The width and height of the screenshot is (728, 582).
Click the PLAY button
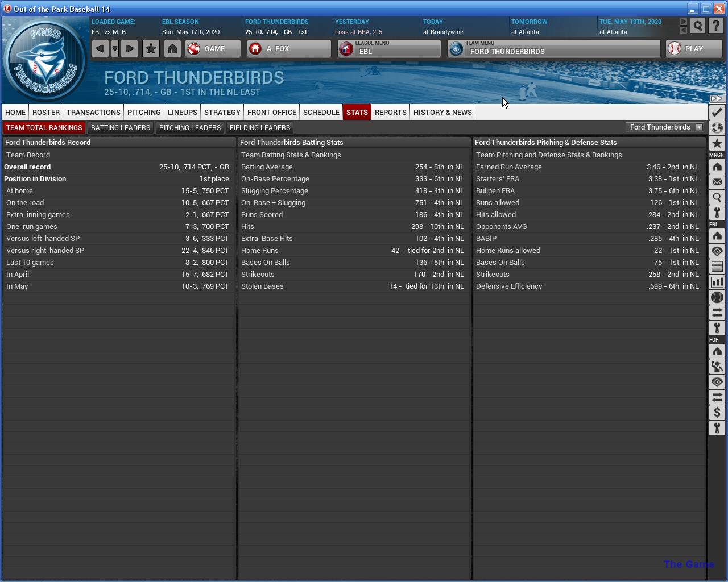coord(694,49)
